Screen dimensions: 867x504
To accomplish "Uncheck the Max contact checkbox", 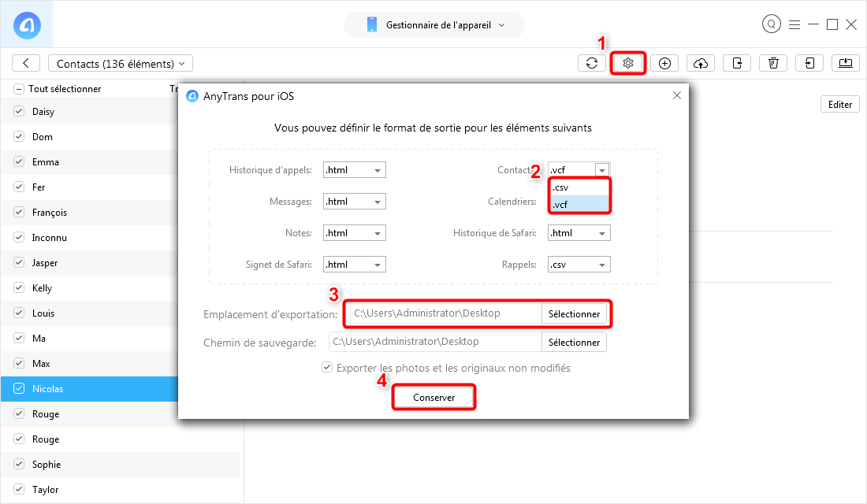I will (19, 363).
